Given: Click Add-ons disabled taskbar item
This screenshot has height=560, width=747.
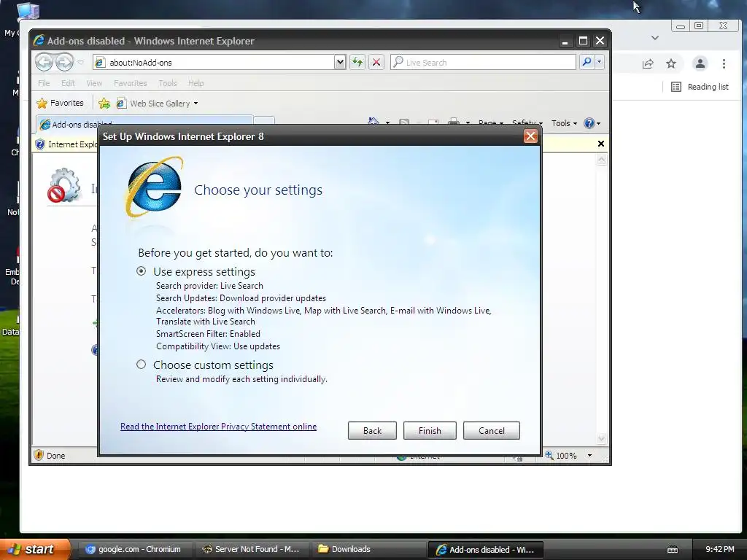Looking at the screenshot, I should click(485, 549).
